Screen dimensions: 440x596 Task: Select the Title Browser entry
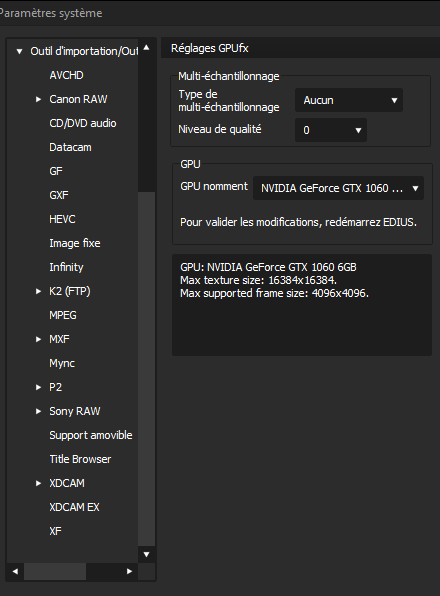[80, 459]
